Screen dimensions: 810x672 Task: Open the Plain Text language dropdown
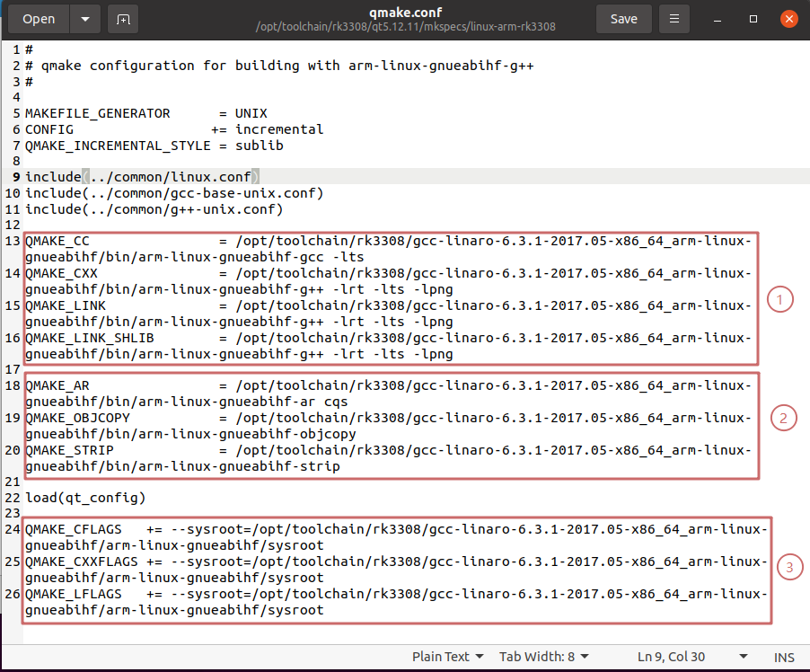click(448, 657)
